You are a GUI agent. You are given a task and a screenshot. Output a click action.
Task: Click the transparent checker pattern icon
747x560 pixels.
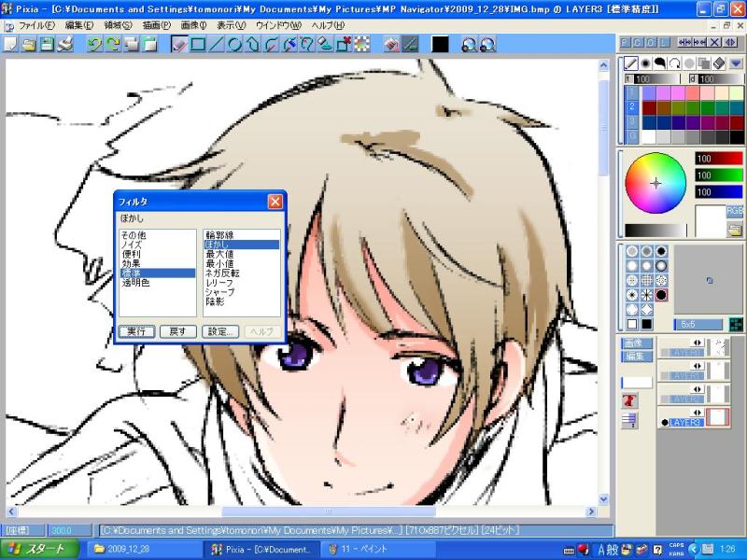[361, 45]
